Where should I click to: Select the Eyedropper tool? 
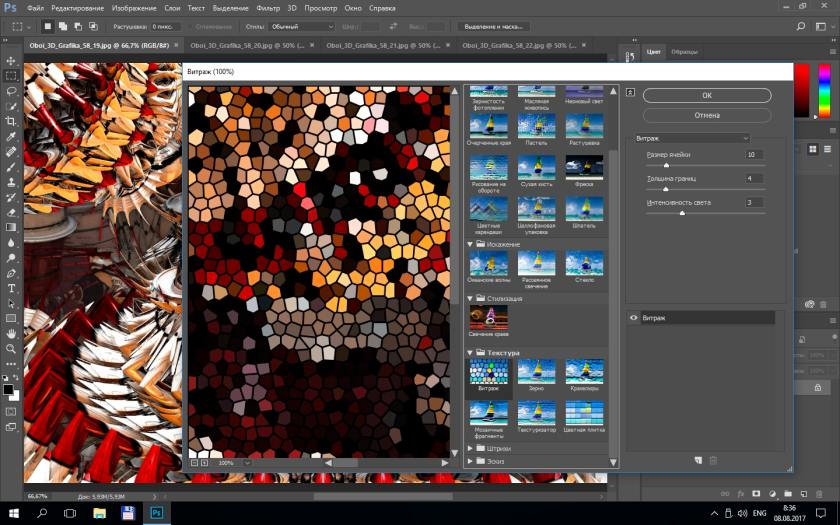pyautogui.click(x=11, y=137)
